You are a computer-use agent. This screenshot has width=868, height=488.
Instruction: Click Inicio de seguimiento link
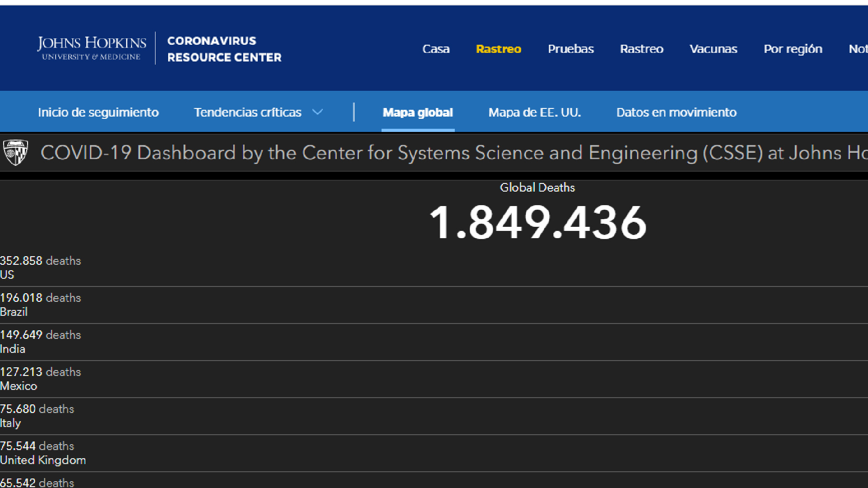[98, 112]
